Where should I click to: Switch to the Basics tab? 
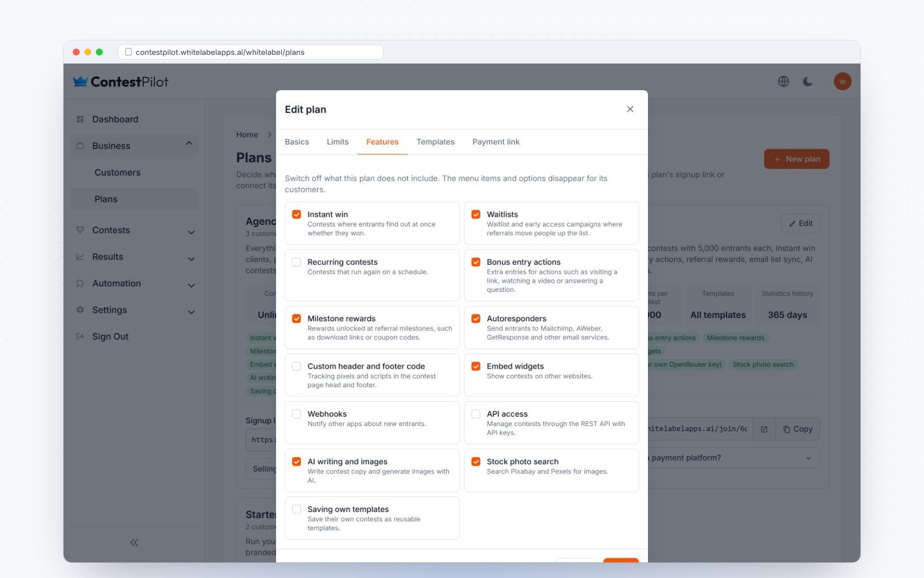[x=297, y=142]
